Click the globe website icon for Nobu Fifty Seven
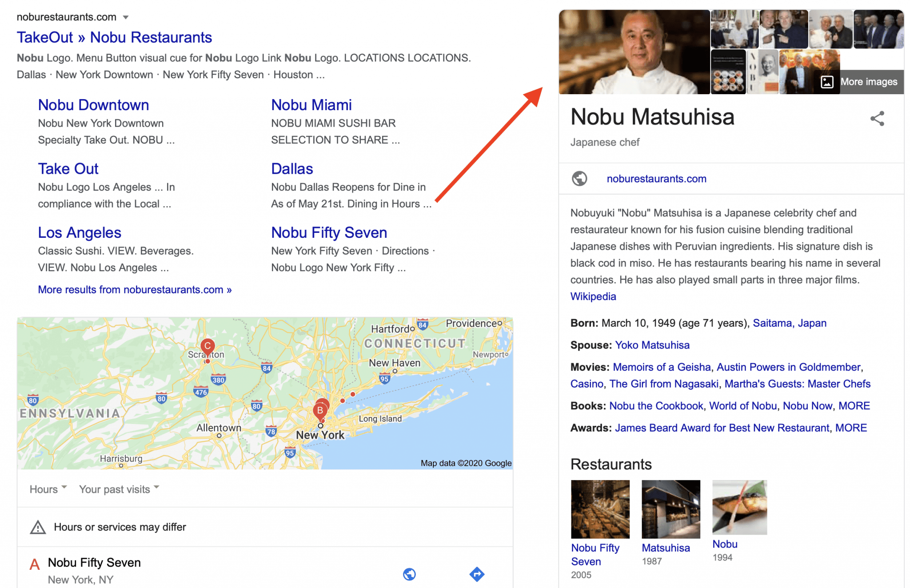910x588 pixels. click(x=409, y=574)
